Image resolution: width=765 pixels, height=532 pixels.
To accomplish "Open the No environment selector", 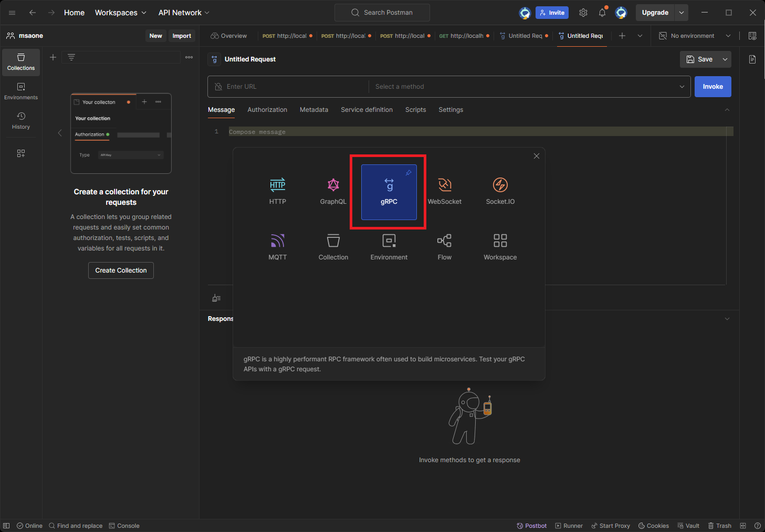I will (694, 36).
